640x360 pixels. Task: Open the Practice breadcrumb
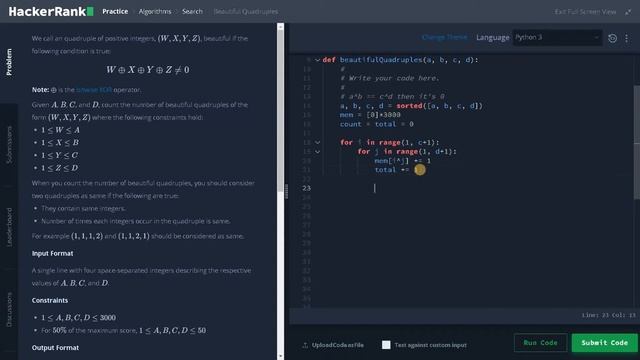pyautogui.click(x=115, y=11)
